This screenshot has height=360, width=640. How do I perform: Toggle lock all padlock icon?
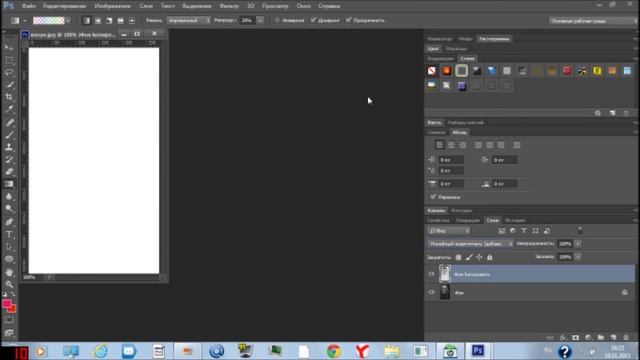tap(489, 257)
